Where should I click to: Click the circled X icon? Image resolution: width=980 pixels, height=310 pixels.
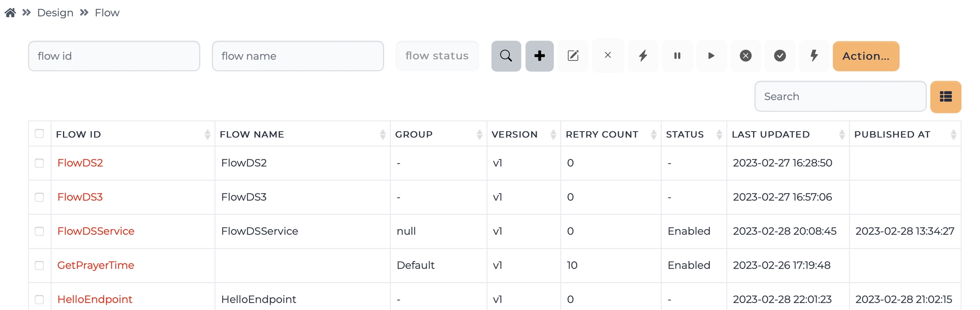click(745, 56)
